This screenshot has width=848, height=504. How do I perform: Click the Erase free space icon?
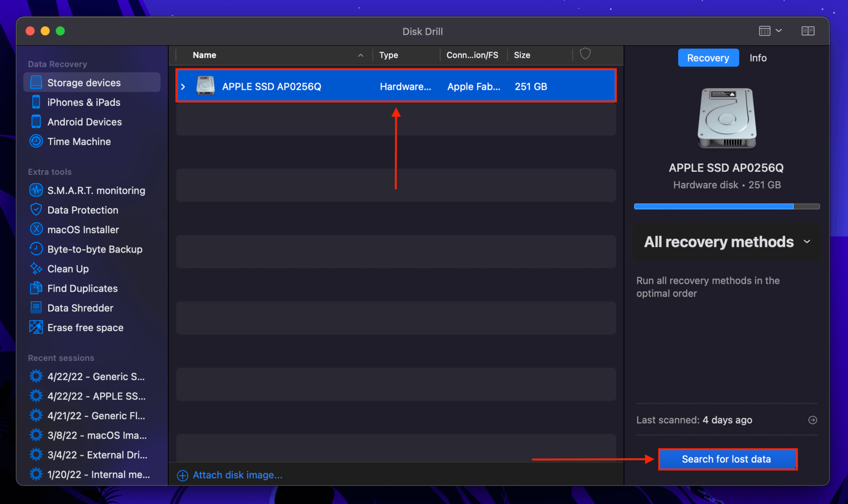pyautogui.click(x=36, y=327)
